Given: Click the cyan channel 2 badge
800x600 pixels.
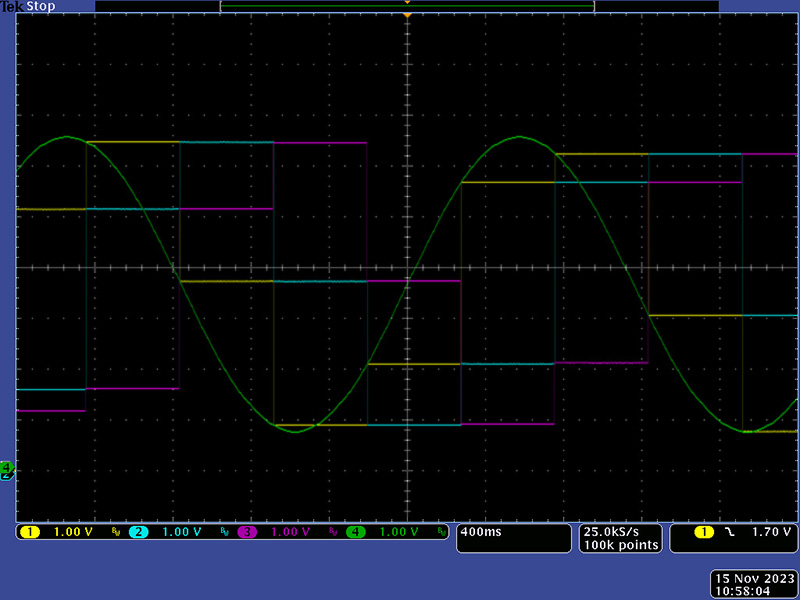Looking at the screenshot, I should [138, 532].
